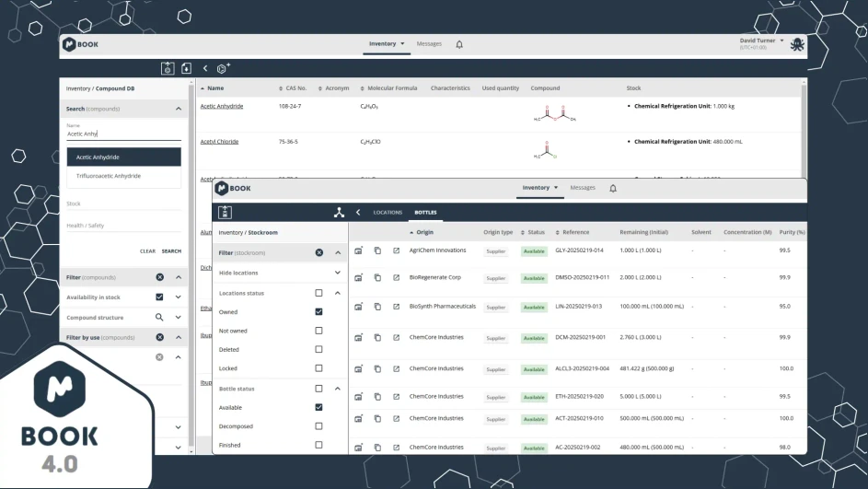This screenshot has height=489, width=868.
Task: Click open-external icon in AgriChem Innovations row
Action: tap(397, 250)
